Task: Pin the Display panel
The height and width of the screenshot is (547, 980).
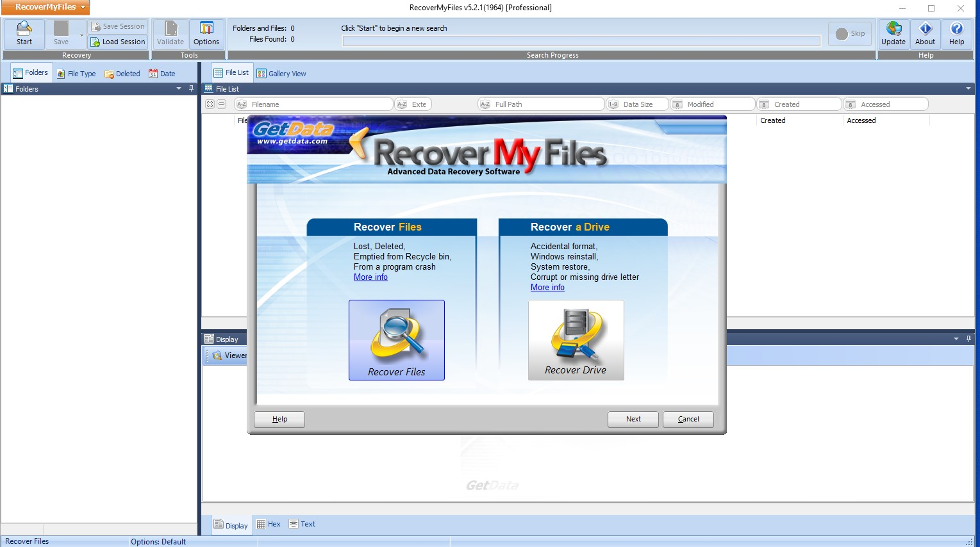Action: tap(968, 339)
